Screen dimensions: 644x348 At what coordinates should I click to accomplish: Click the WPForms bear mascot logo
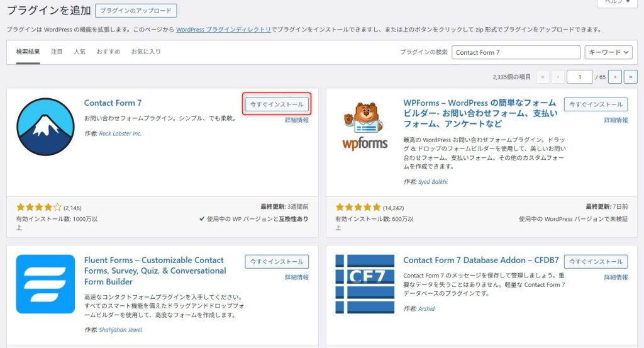click(x=365, y=126)
